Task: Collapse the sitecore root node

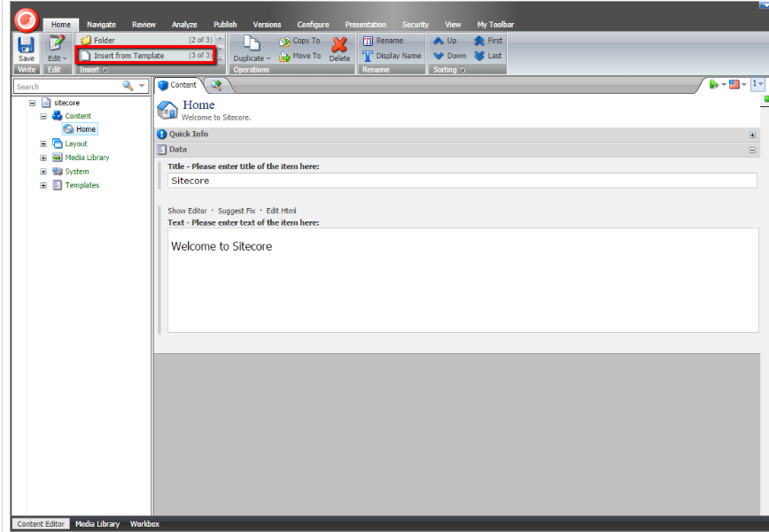Action: 33,103
